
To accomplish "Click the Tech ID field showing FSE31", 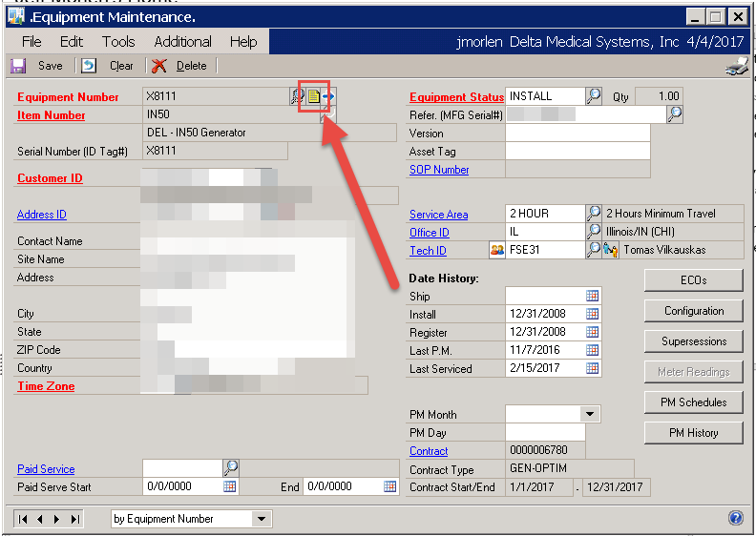I will [x=545, y=250].
